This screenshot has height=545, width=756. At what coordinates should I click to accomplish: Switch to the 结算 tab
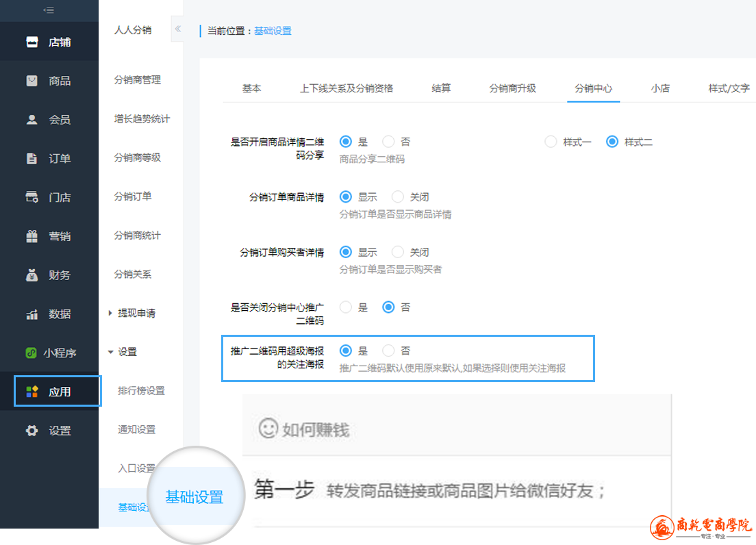click(441, 88)
